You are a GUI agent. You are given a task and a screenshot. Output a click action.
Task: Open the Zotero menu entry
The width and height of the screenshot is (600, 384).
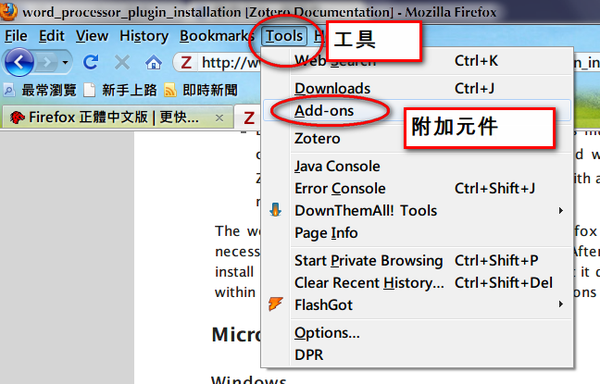(x=417, y=138)
